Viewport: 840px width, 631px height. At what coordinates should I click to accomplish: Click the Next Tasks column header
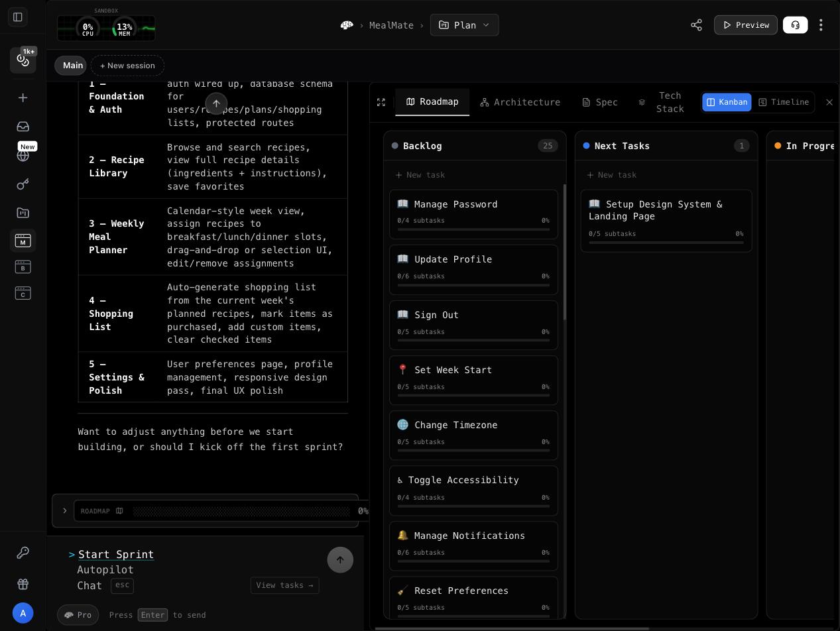click(666, 146)
